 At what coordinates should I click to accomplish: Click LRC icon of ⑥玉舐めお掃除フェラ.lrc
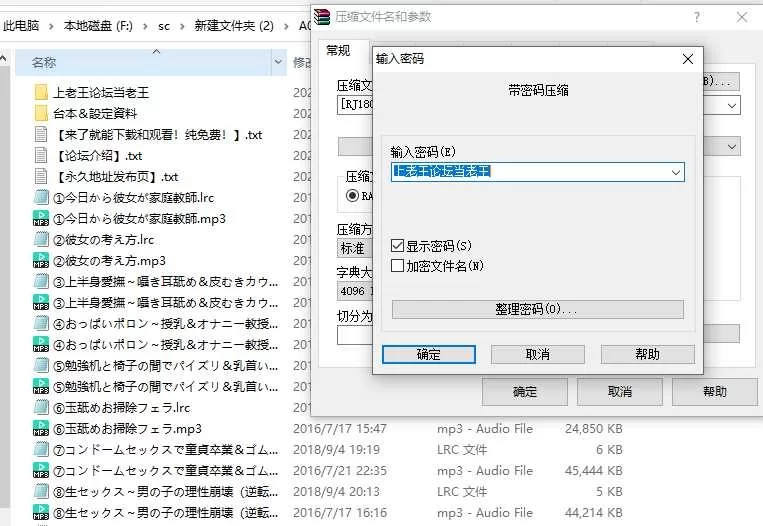click(41, 407)
